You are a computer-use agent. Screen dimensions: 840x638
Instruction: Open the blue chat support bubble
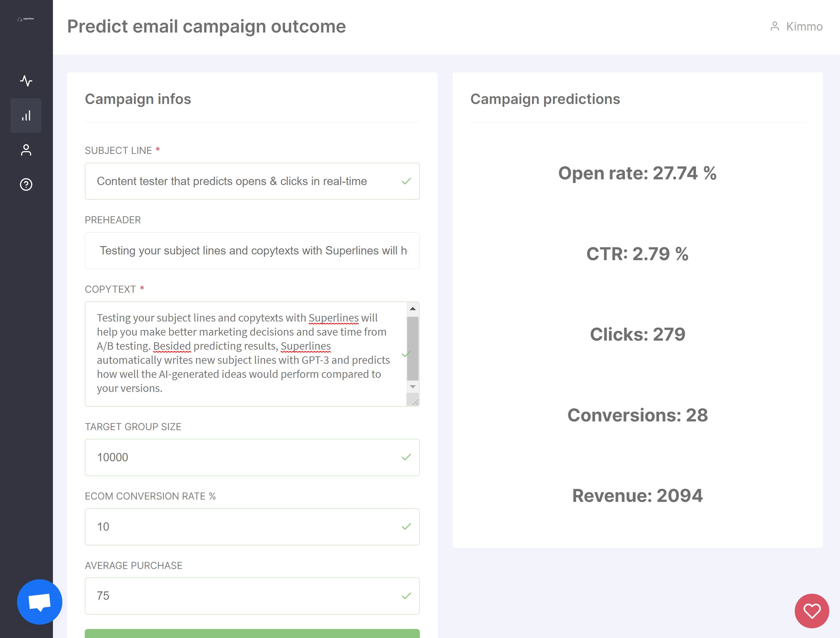click(40, 602)
